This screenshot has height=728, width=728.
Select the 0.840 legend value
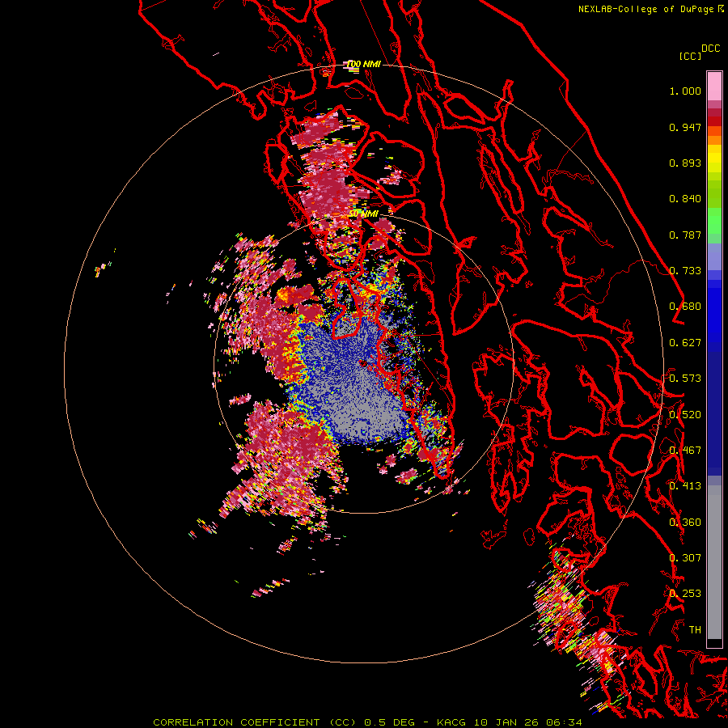click(x=685, y=199)
